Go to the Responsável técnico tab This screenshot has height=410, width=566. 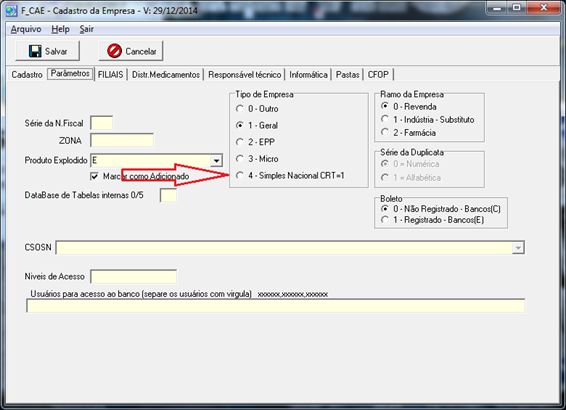point(245,74)
